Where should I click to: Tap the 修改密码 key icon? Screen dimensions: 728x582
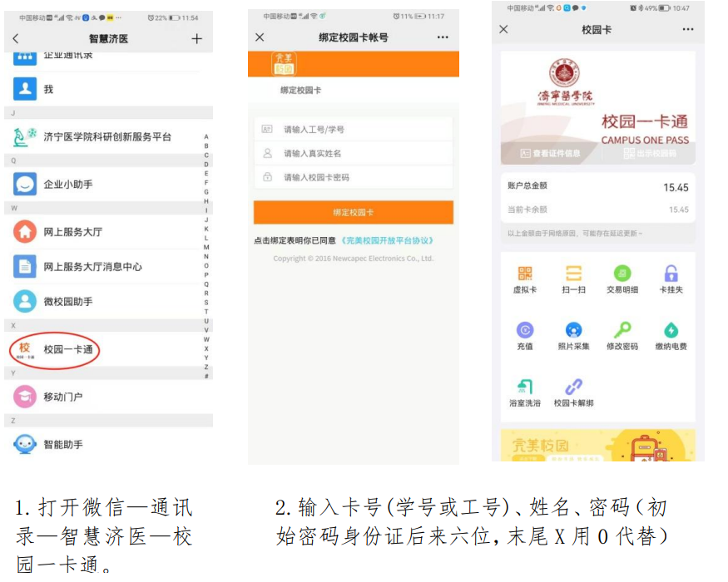click(622, 331)
